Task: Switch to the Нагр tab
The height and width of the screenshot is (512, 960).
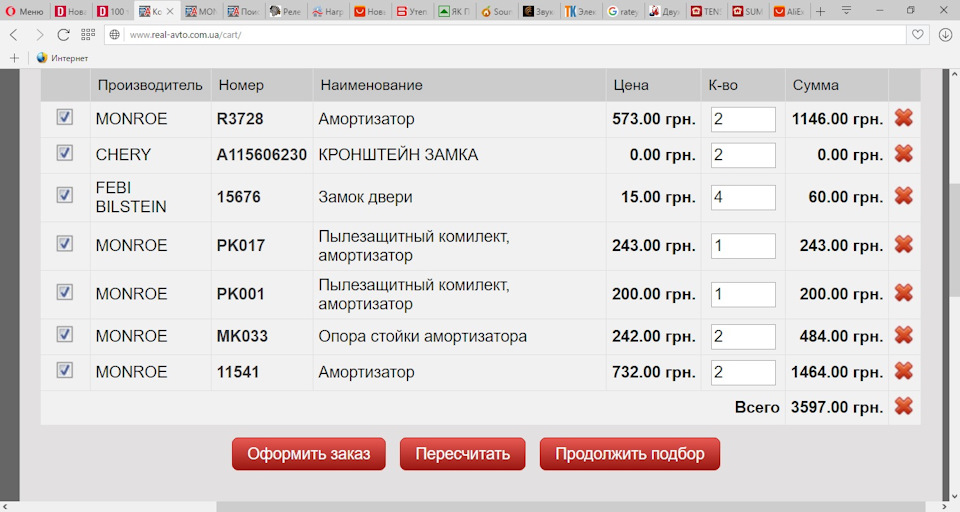Action: (328, 11)
